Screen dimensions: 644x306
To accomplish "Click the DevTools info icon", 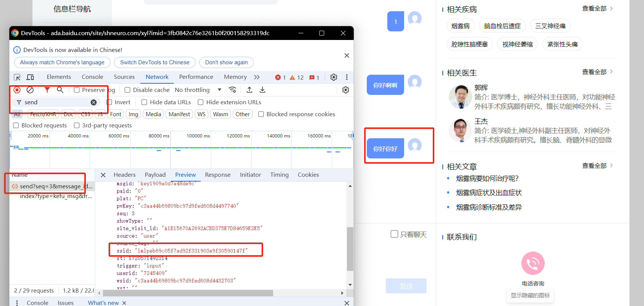I will (x=17, y=50).
